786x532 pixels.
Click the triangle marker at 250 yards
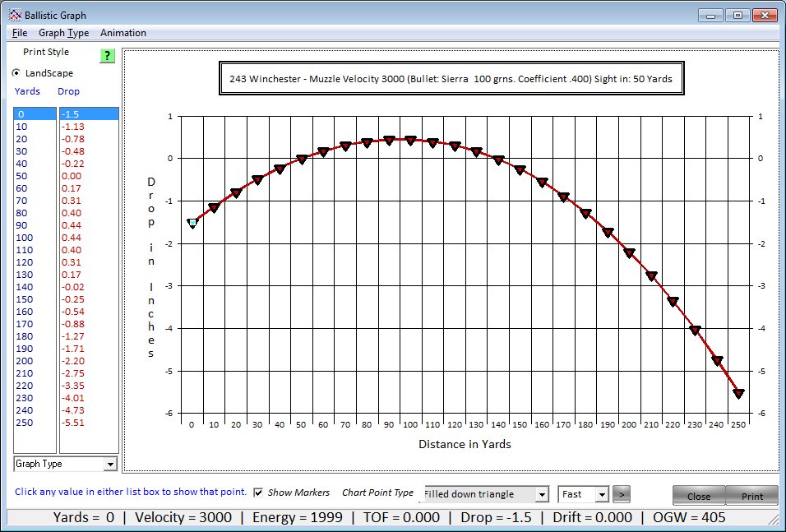coord(738,394)
